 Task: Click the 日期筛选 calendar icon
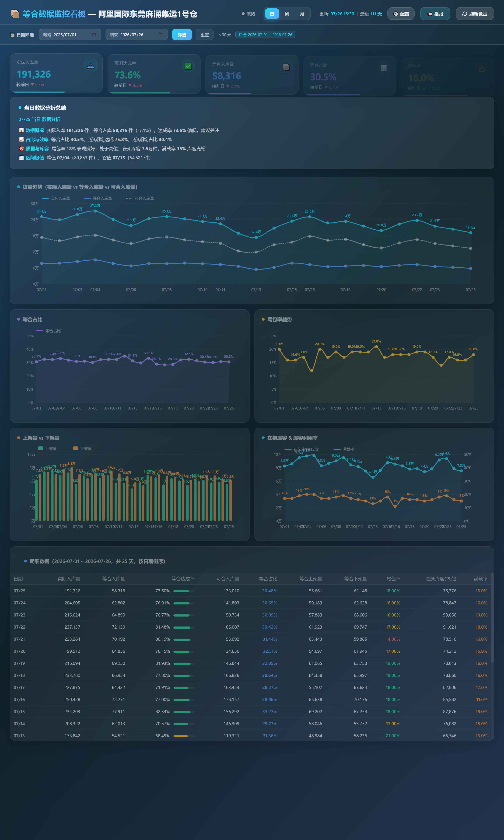(13, 35)
